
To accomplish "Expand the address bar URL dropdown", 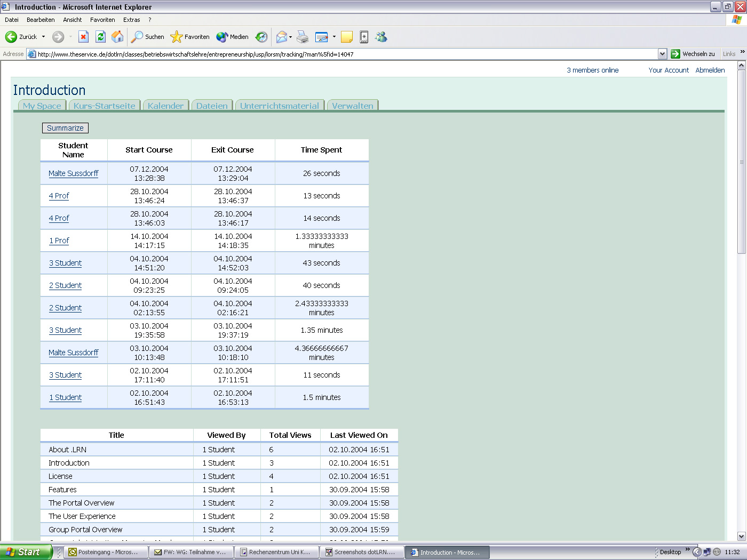I will click(662, 54).
